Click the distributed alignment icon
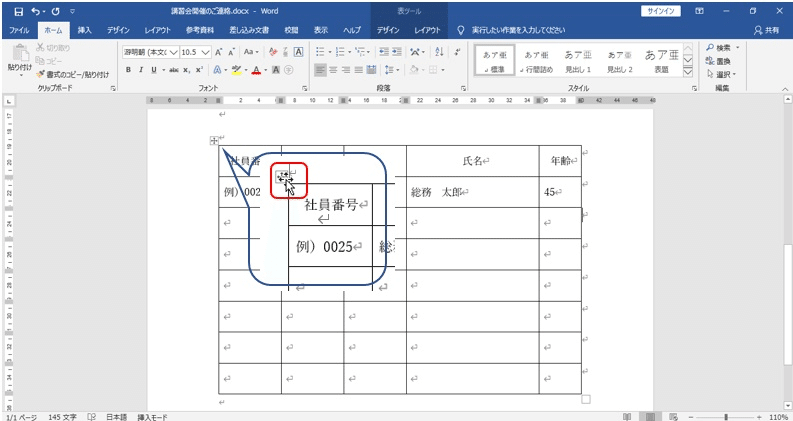Screen dimensions: 793x421 372,70
